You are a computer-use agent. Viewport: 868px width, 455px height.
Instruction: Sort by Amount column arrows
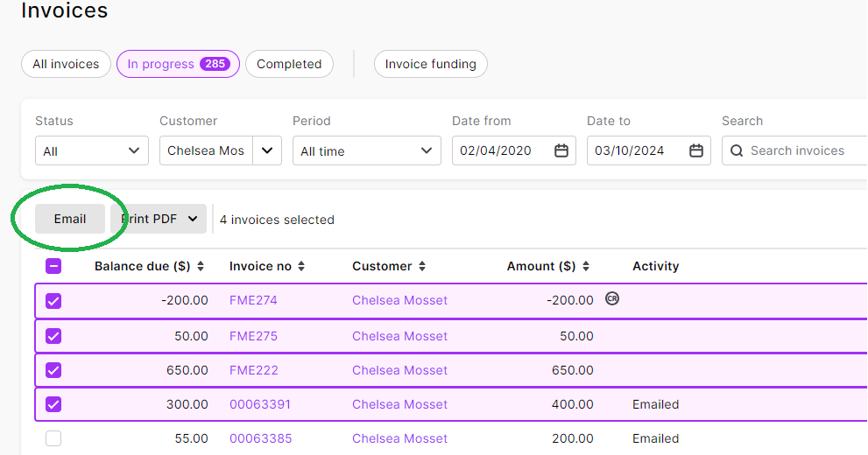(x=586, y=266)
